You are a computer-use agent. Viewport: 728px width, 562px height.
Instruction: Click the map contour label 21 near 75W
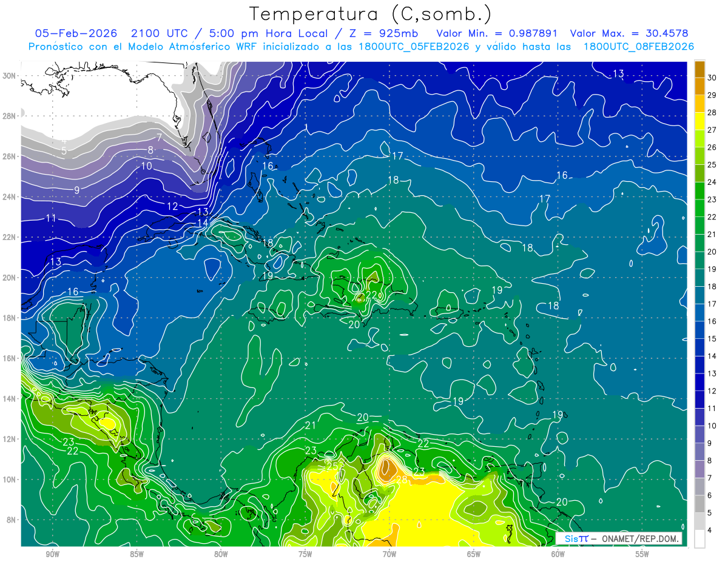[311, 426]
